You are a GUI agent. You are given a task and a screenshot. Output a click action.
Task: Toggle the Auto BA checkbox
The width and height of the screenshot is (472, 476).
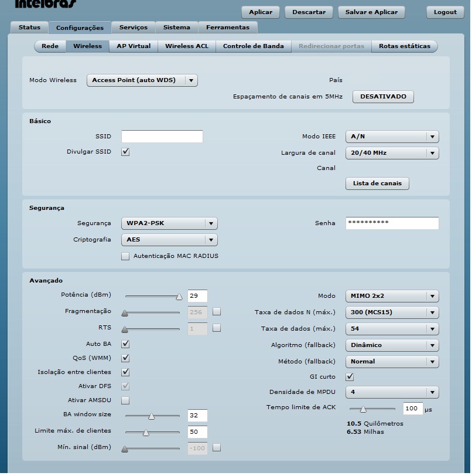[125, 344]
